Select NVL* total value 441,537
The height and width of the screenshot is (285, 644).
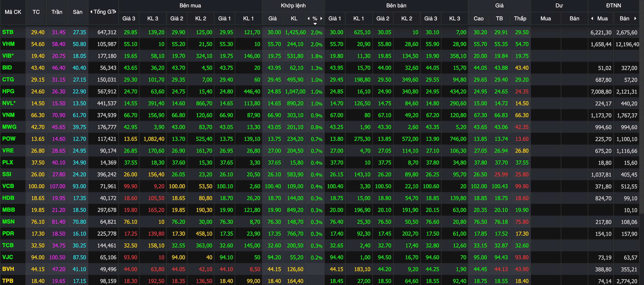[x=107, y=103]
